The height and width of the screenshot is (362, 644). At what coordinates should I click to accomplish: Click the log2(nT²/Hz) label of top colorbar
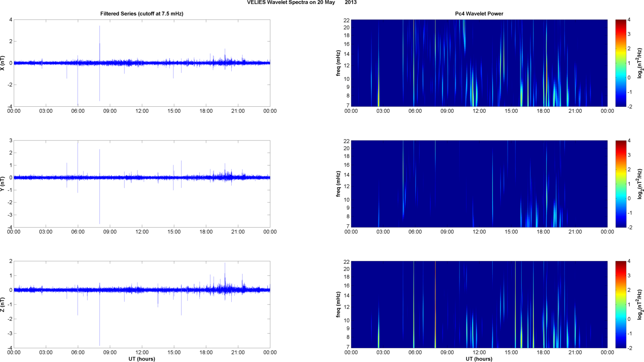pos(639,63)
